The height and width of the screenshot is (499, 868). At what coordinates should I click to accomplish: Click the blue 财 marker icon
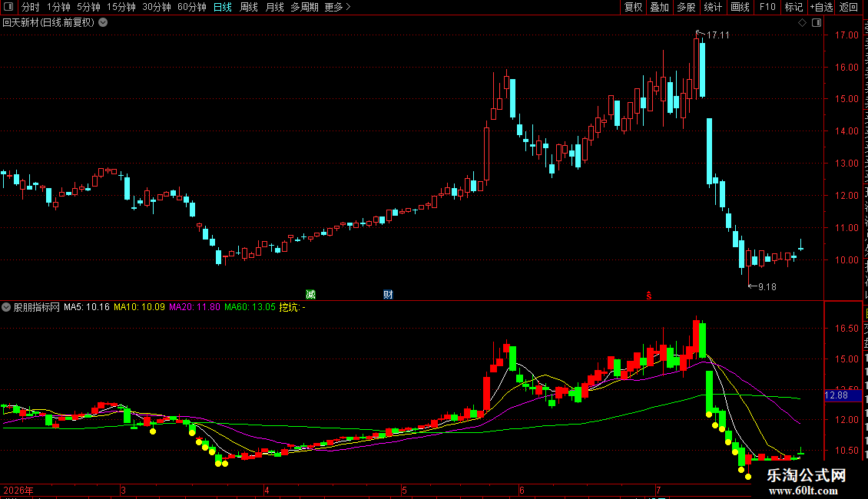pyautogui.click(x=388, y=294)
